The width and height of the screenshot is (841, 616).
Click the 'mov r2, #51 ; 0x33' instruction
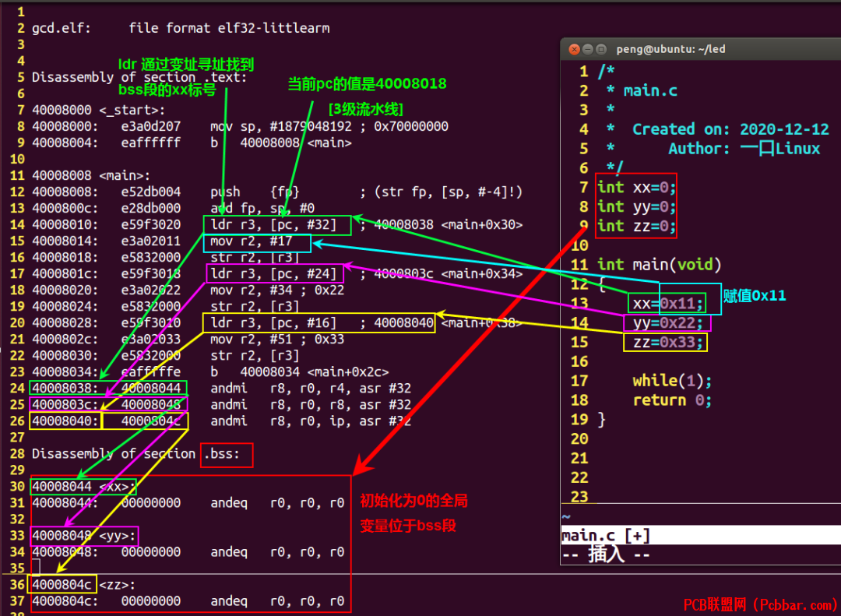click(277, 340)
